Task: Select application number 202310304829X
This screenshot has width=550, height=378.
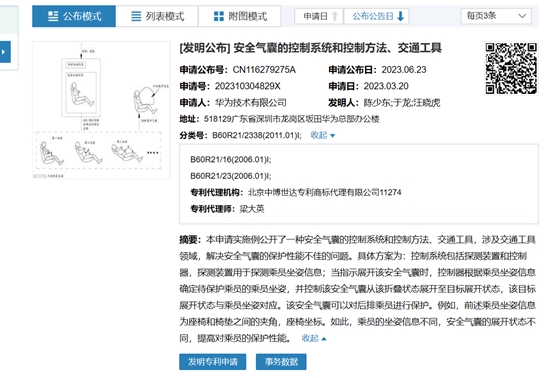Action: point(248,86)
